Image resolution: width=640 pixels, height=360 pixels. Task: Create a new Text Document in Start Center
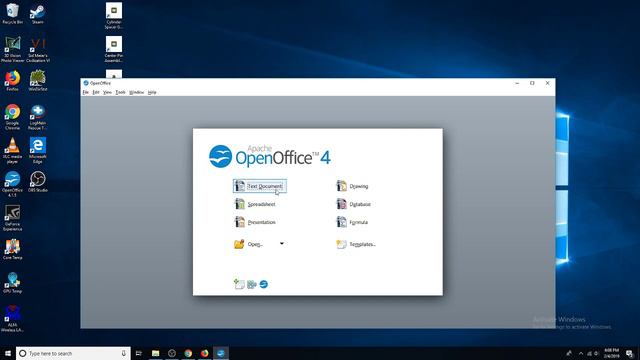pyautogui.click(x=260, y=186)
